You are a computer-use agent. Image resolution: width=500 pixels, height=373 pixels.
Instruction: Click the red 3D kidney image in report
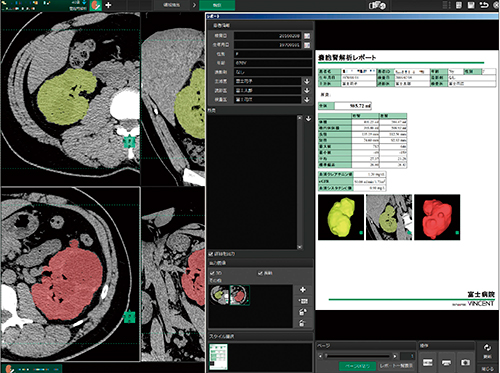(x=437, y=217)
